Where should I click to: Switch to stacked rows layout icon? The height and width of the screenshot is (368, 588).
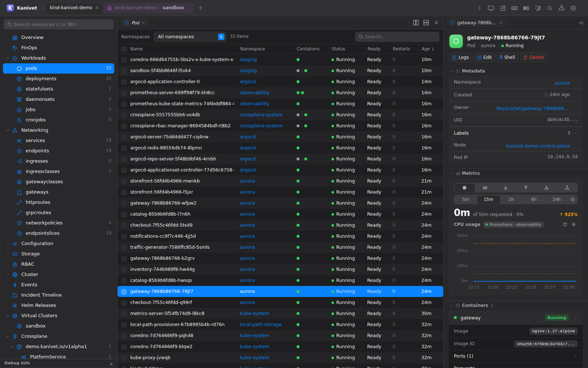point(426,23)
